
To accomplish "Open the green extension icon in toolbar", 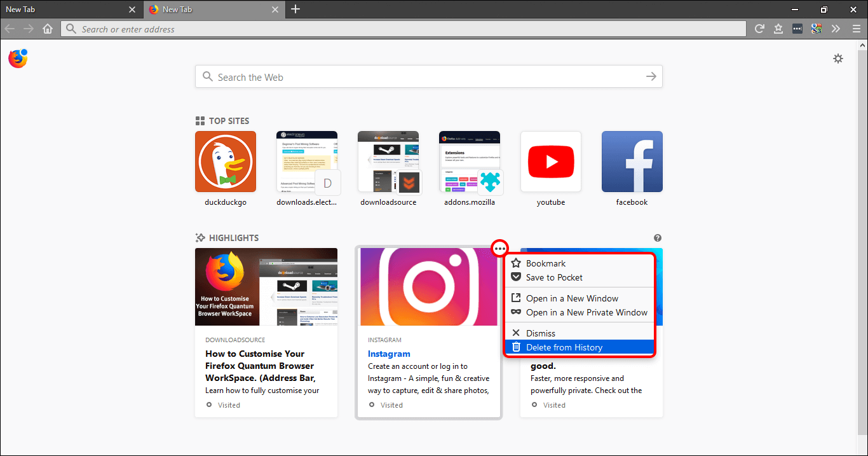I will click(x=817, y=29).
